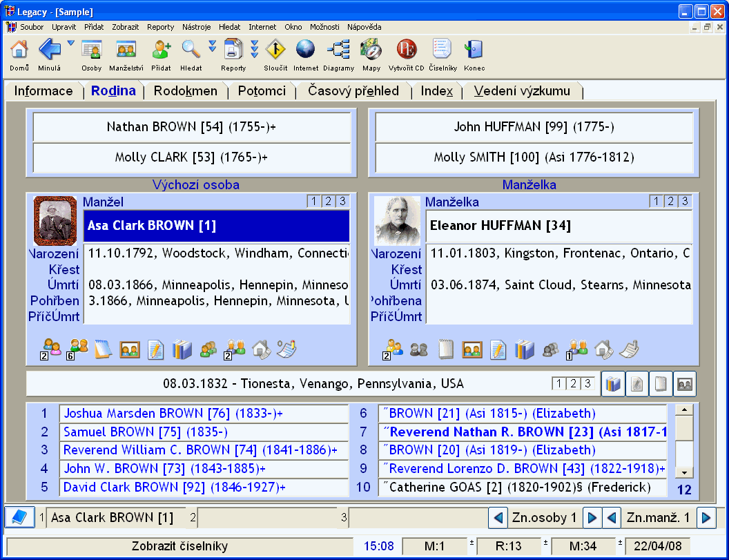Open the Nástroje menu
The width and height of the screenshot is (729, 560).
[196, 27]
